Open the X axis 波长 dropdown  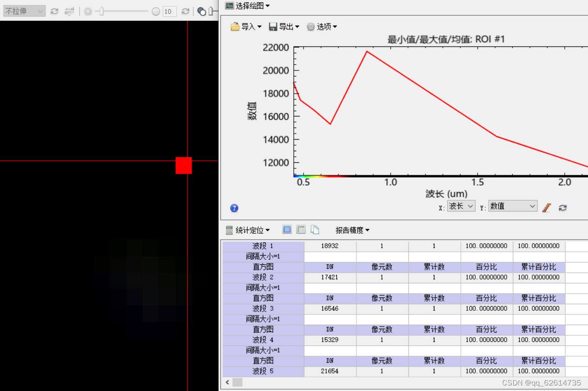pos(461,206)
